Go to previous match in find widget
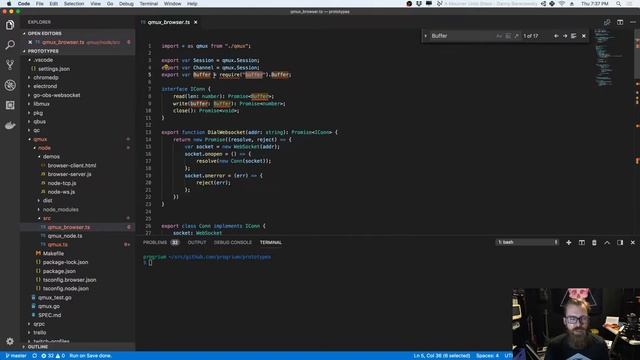640x360 pixels. coord(556,36)
